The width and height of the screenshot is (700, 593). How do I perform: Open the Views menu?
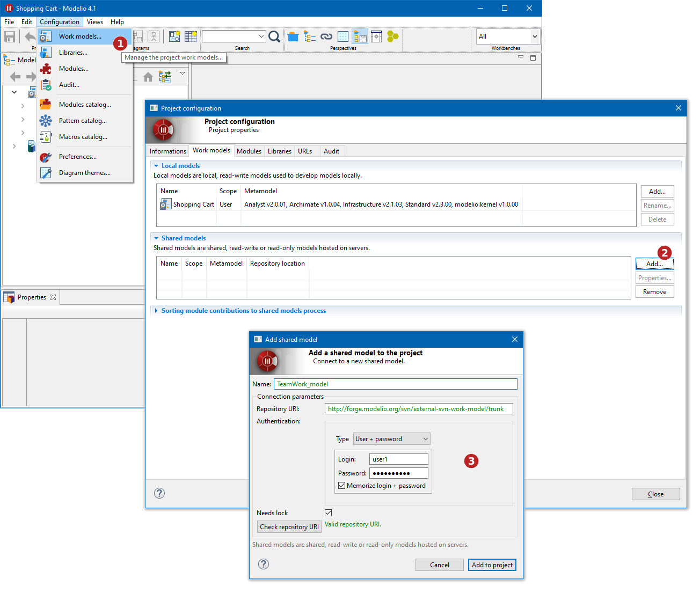95,22
